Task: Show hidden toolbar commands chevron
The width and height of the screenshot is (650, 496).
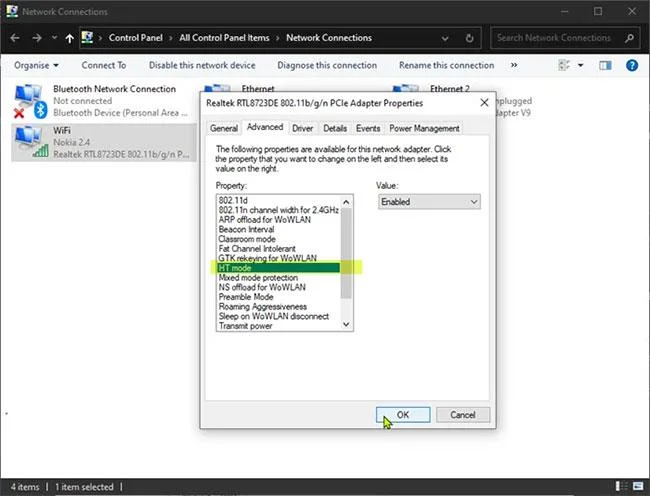Action: click(x=514, y=65)
